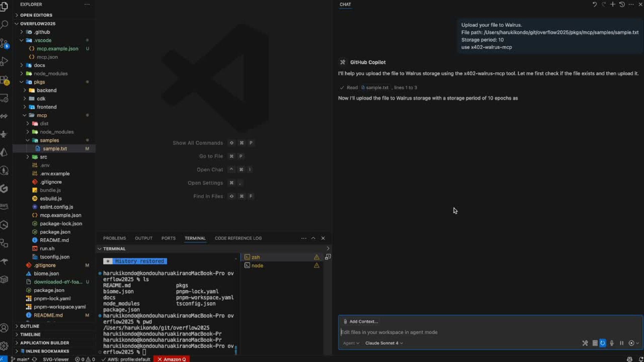Click the terminal panel more actions ellipsis
Image resolution: width=644 pixels, height=362 pixels.
tap(304, 238)
